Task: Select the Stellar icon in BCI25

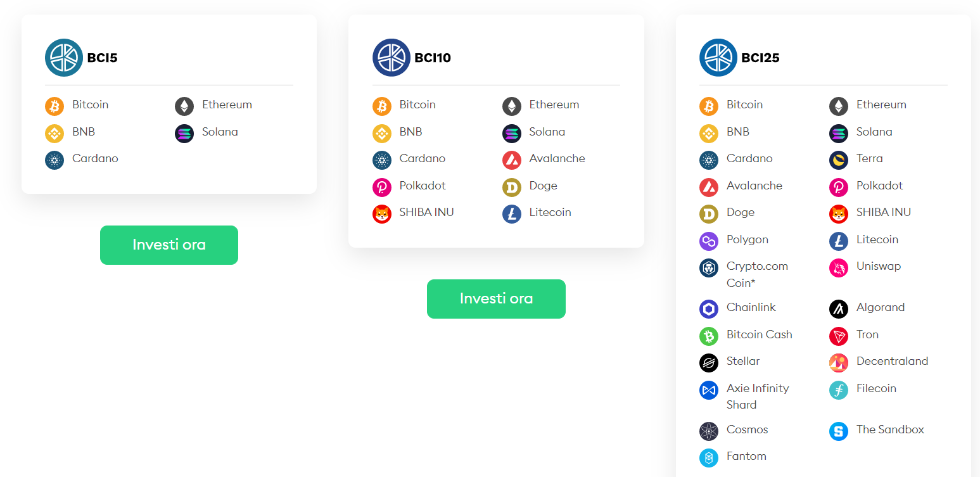Action: [708, 362]
